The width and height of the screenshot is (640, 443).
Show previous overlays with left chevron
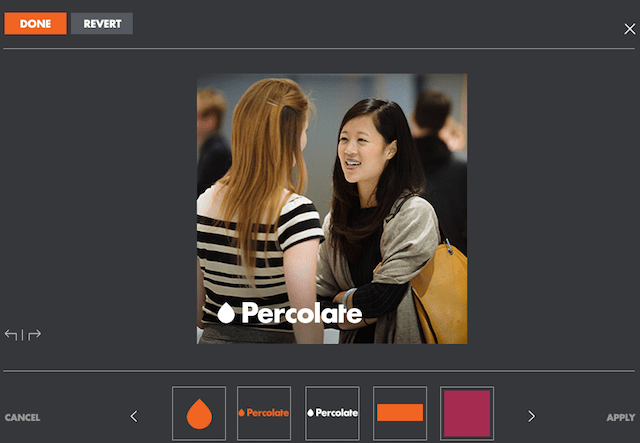click(134, 416)
